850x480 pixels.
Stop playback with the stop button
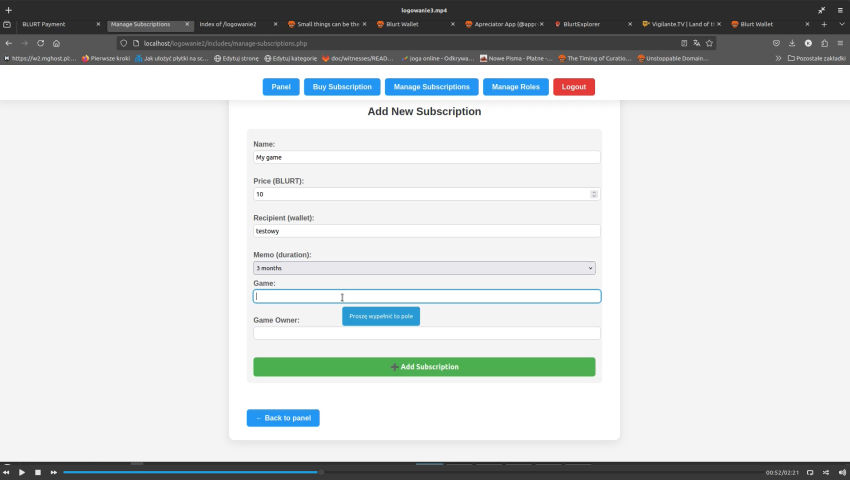pyautogui.click(x=38, y=472)
